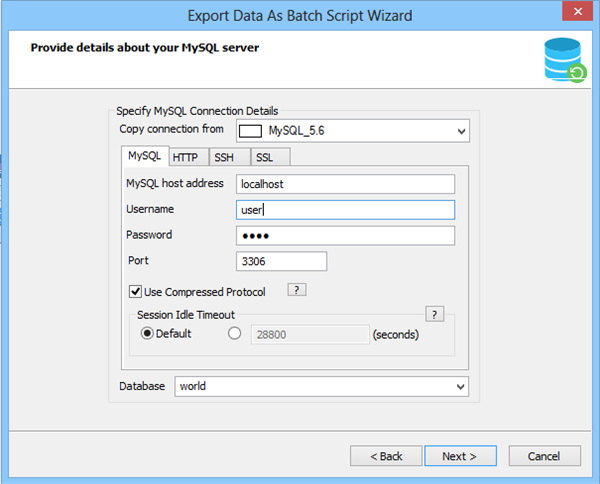Switch to the MySQL tab
Image resolution: width=600 pixels, height=484 pixels.
click(x=144, y=156)
